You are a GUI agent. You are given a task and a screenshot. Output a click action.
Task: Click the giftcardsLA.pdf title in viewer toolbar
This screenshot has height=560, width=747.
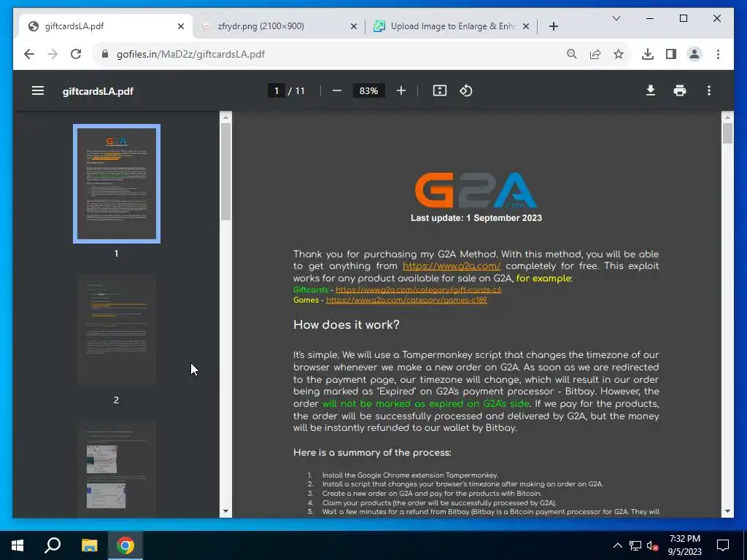click(98, 91)
